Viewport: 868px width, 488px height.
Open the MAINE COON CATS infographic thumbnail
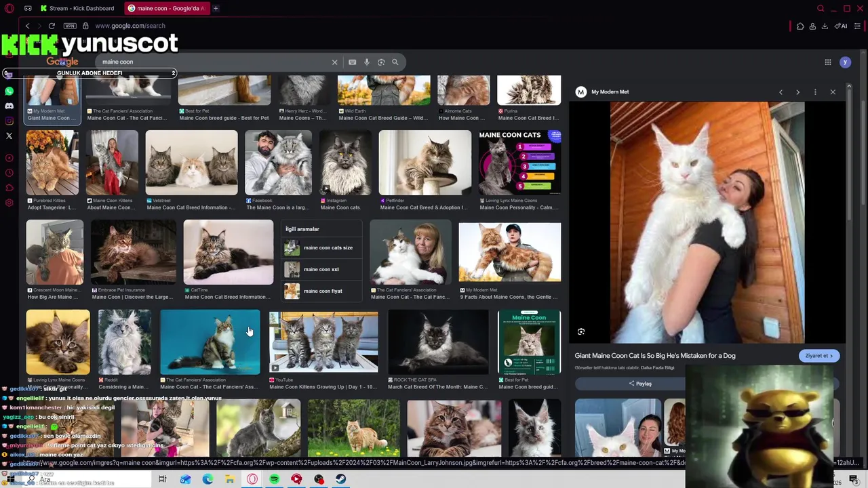519,163
